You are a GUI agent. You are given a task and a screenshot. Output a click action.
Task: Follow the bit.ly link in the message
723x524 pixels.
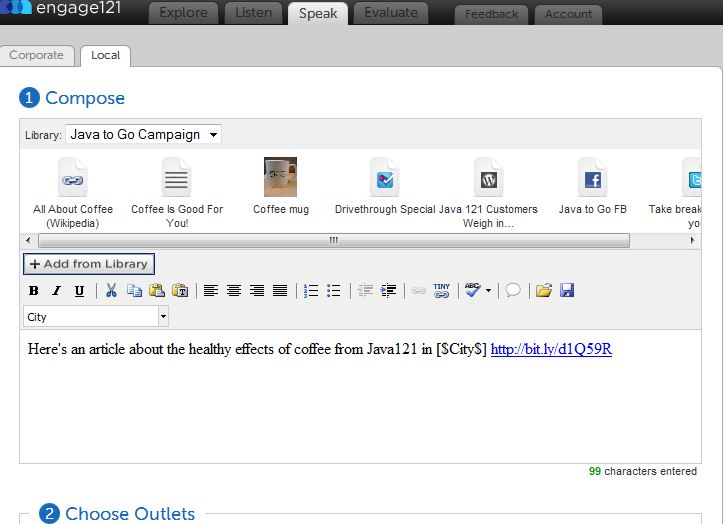coord(551,349)
